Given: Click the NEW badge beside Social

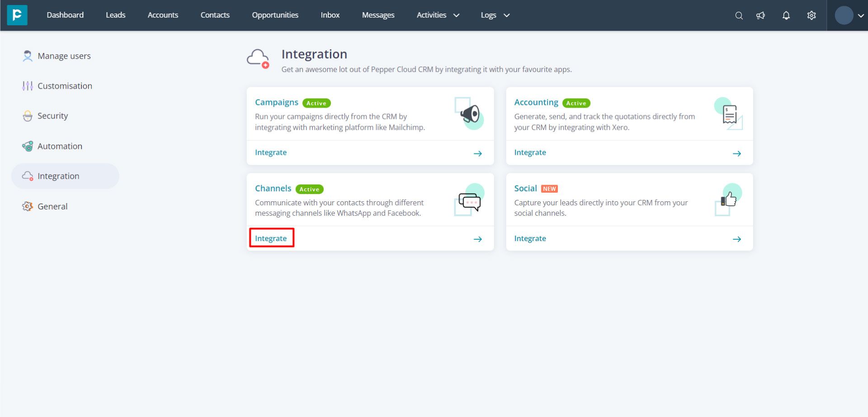Looking at the screenshot, I should pos(550,189).
